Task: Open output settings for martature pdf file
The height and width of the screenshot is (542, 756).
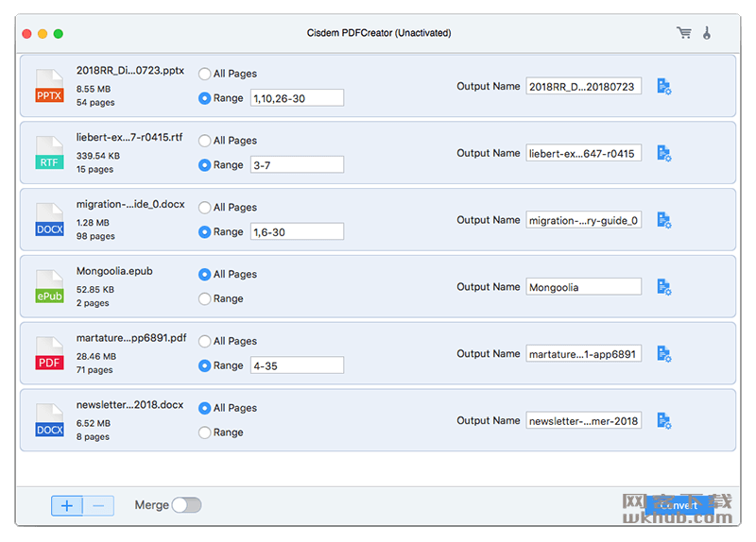Action: click(664, 354)
